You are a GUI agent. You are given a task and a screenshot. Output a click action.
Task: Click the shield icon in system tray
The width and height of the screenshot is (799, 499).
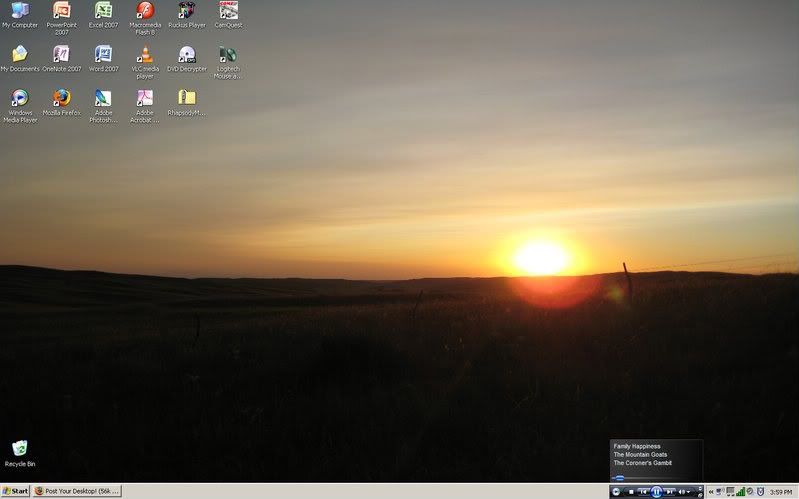(761, 492)
